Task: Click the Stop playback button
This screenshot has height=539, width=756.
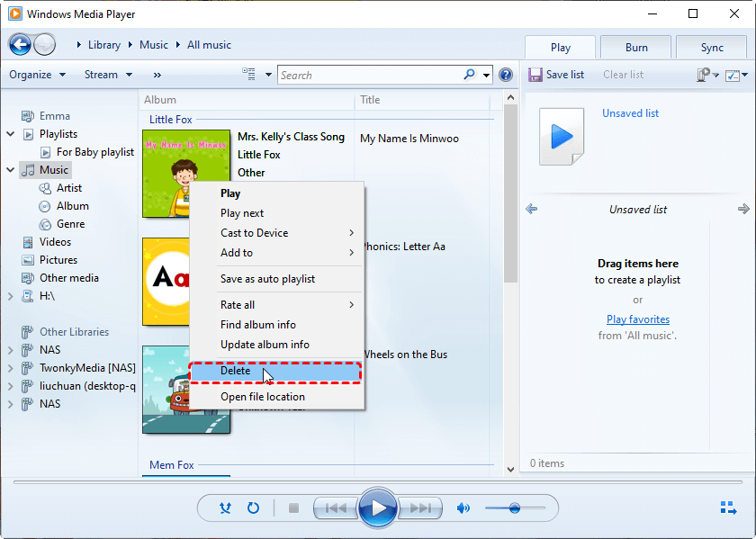Action: click(x=293, y=508)
